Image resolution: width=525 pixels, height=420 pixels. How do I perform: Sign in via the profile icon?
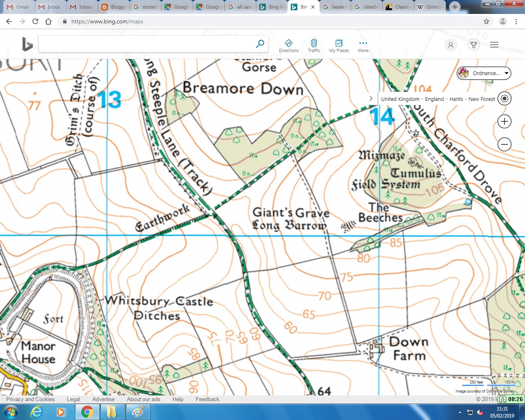click(x=450, y=45)
